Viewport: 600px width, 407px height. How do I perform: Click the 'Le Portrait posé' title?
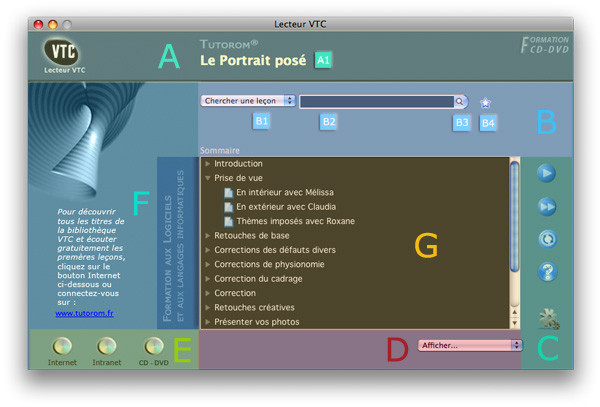point(253,60)
